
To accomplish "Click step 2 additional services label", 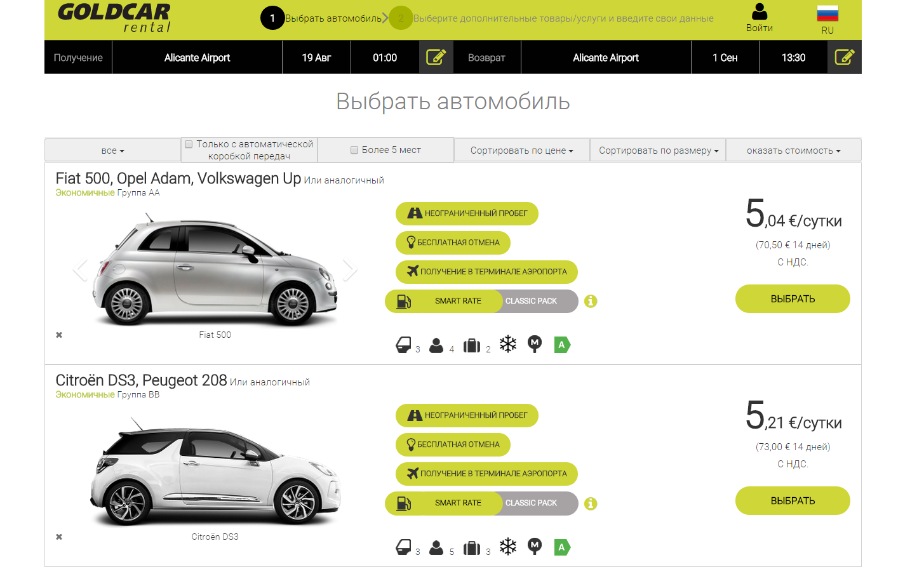I will [x=563, y=18].
